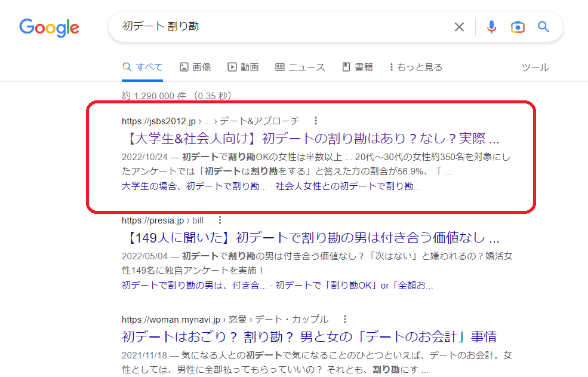Open search by image camera icon
This screenshot has height=377, width=588.
point(518,27)
